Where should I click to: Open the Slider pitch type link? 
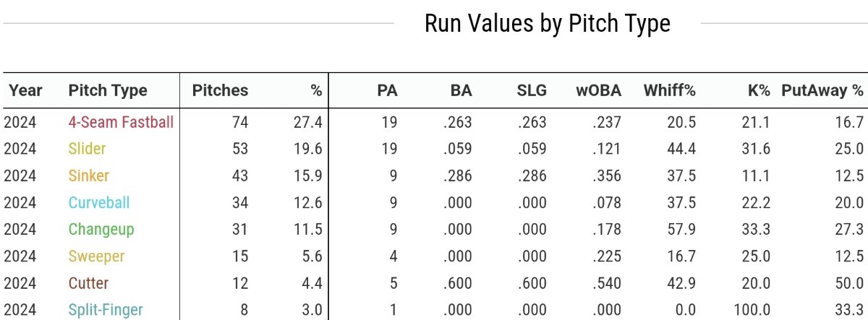[87, 149]
